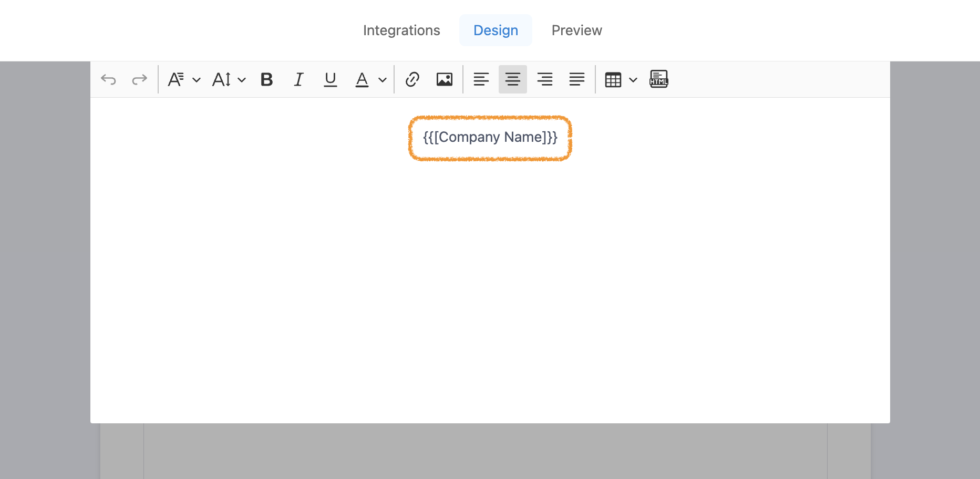Viewport: 980px width, 479px height.
Task: Open the font family icon
Action: [x=176, y=79]
